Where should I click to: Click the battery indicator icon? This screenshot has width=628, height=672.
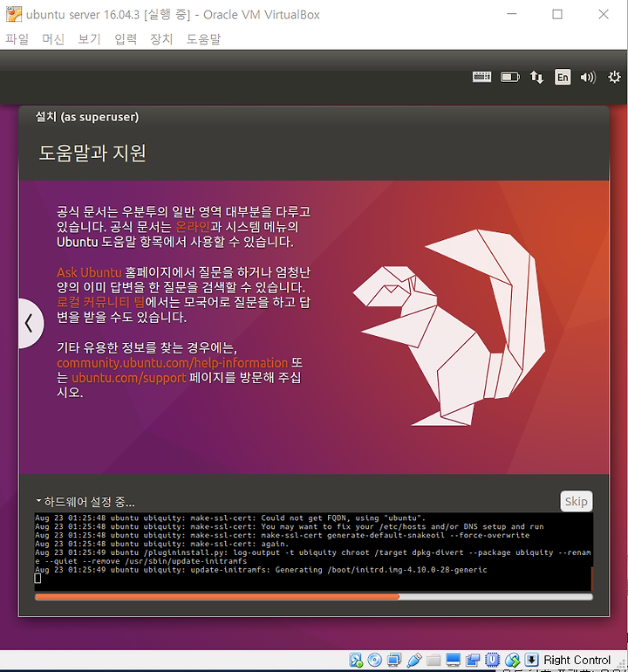509,77
